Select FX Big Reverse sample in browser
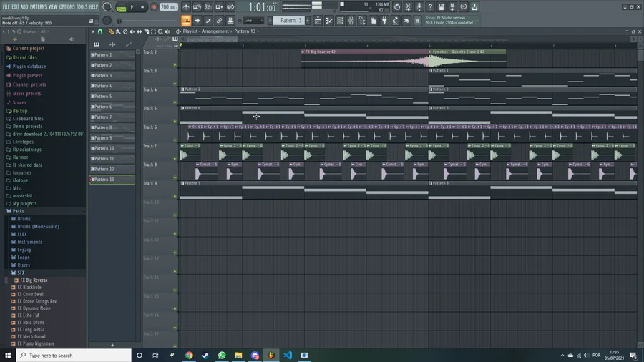This screenshot has height=362, width=644. pos(34,280)
